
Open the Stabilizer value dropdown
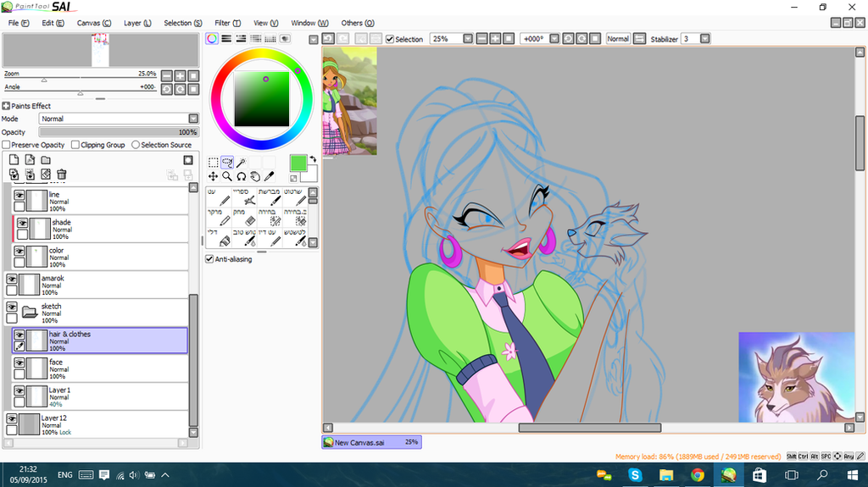click(x=704, y=39)
